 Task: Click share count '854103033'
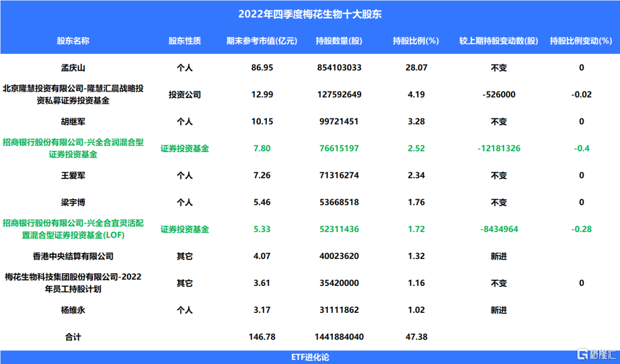(339, 68)
